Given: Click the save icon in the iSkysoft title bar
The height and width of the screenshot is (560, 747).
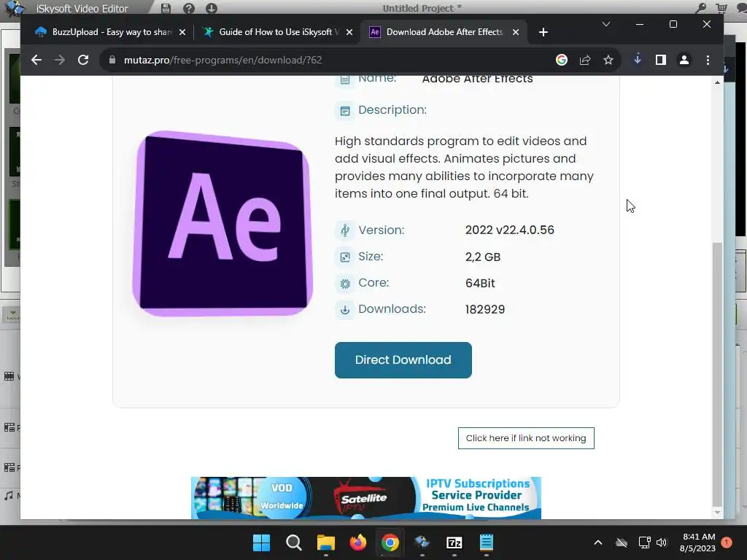Looking at the screenshot, I should [166, 8].
